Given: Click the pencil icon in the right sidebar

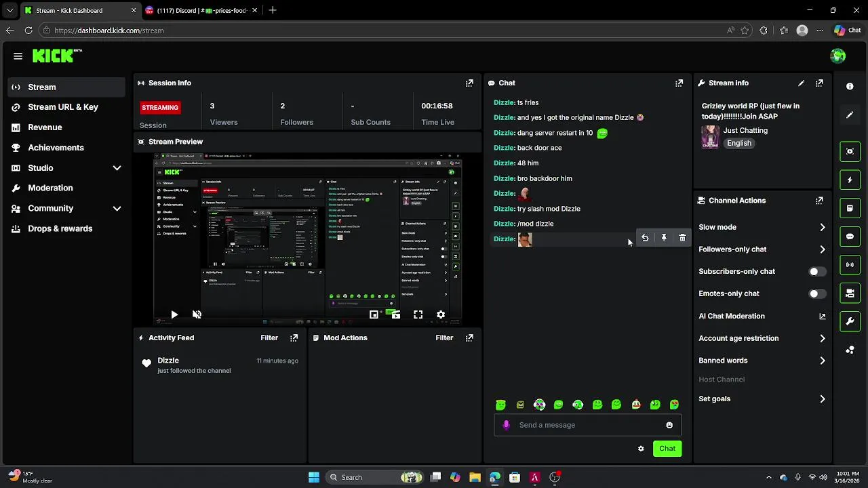Looking at the screenshot, I should 850,115.
